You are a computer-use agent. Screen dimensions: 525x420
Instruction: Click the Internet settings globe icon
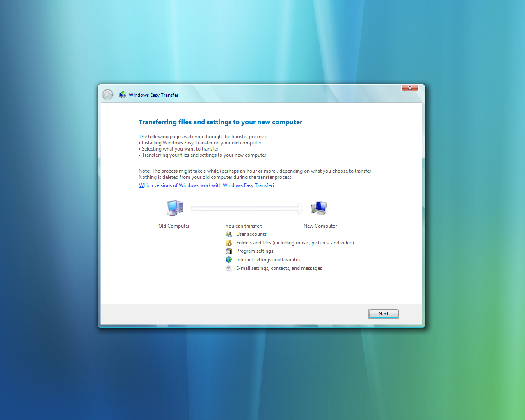click(229, 260)
